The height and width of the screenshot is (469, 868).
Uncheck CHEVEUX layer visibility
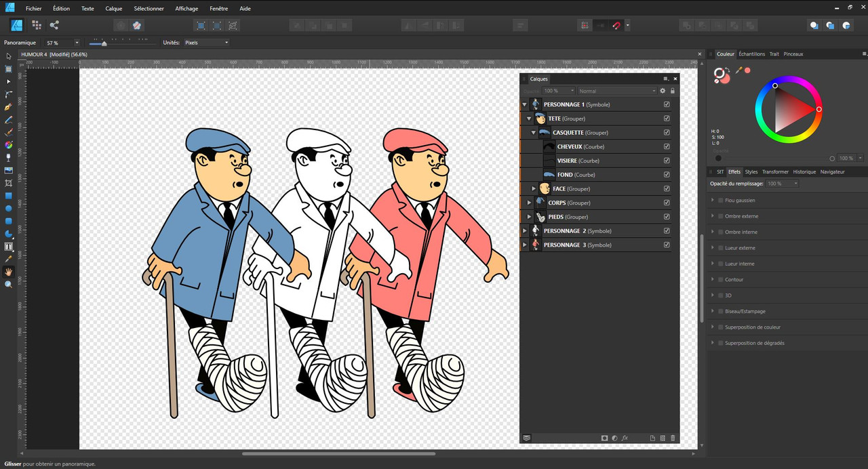[667, 146]
